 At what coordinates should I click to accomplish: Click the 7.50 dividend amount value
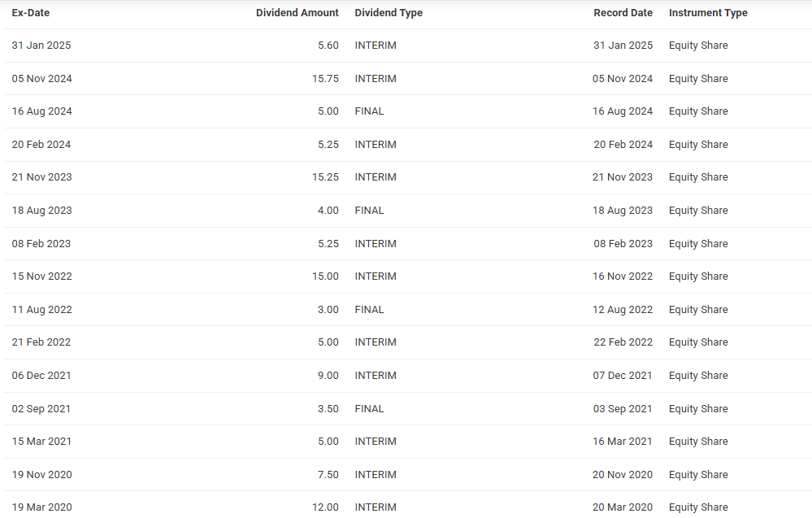click(x=328, y=474)
